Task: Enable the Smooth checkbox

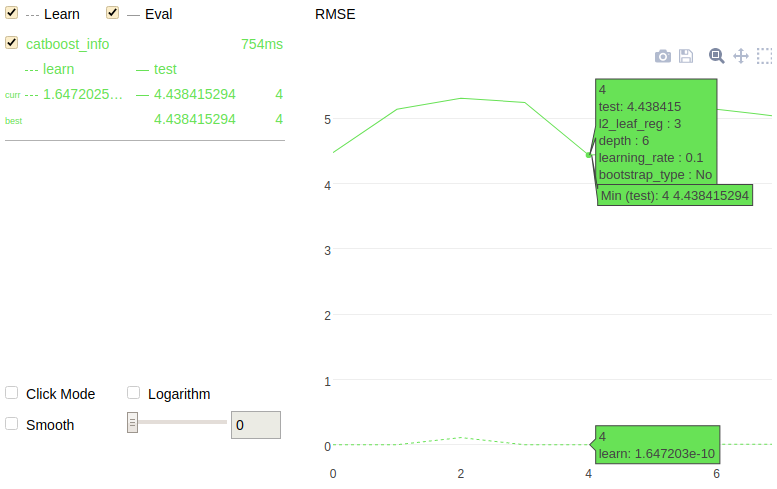Action: coord(12,423)
